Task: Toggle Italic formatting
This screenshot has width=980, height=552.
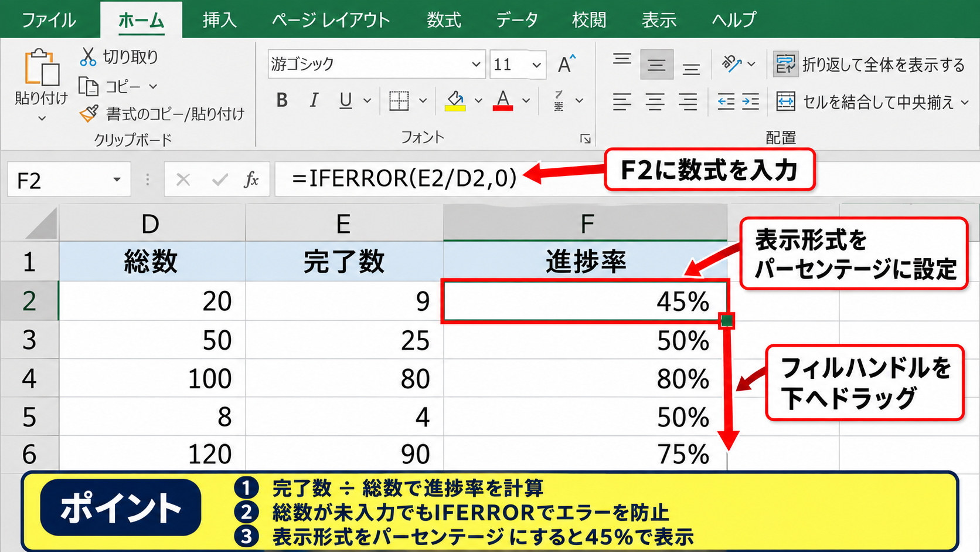Action: (314, 100)
